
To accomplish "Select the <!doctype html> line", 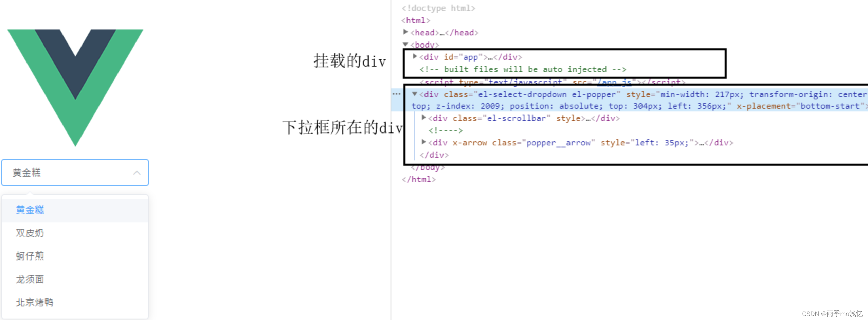I will pyautogui.click(x=438, y=8).
